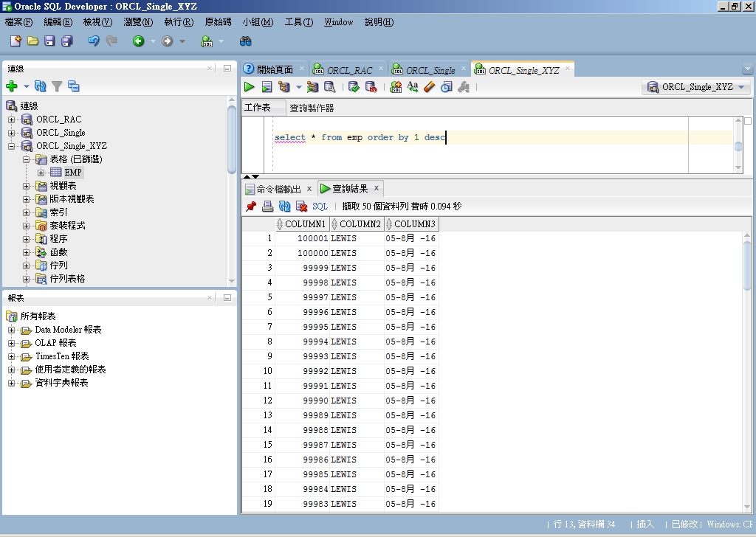Click the Undo arrow icon
The width and height of the screenshot is (756, 537).
click(x=94, y=41)
